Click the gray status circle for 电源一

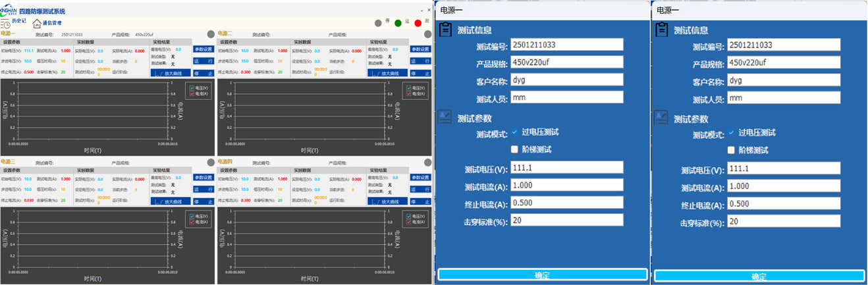tap(211, 34)
